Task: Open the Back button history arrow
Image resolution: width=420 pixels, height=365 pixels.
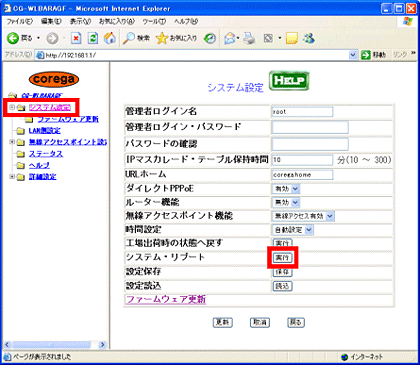Action: 38,39
